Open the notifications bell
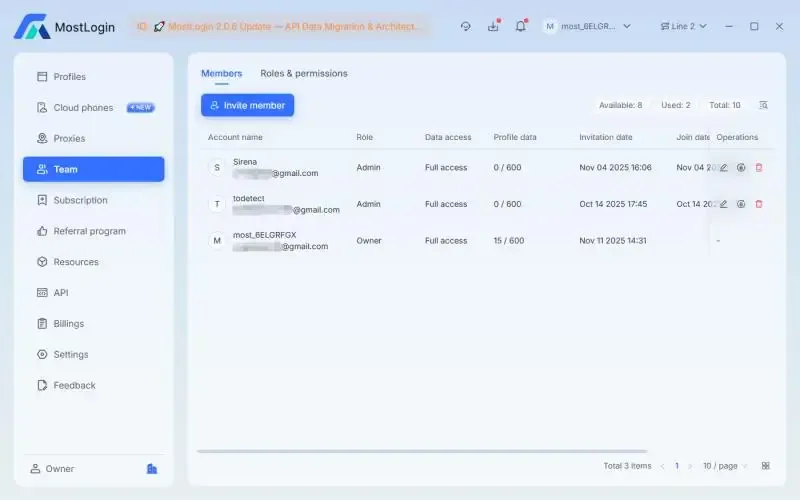800x500 pixels. click(520, 27)
